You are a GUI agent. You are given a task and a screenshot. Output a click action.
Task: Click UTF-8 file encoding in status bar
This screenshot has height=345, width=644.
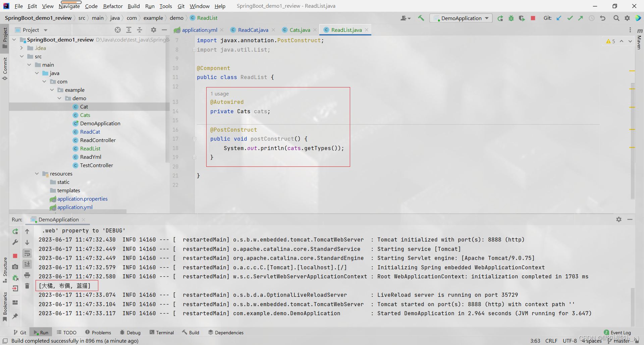pos(570,341)
